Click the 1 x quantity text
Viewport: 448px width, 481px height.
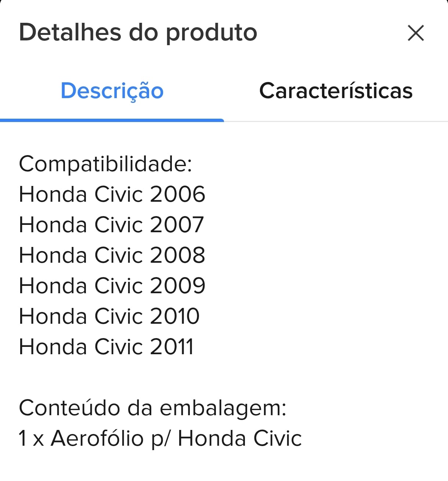pos(31,438)
